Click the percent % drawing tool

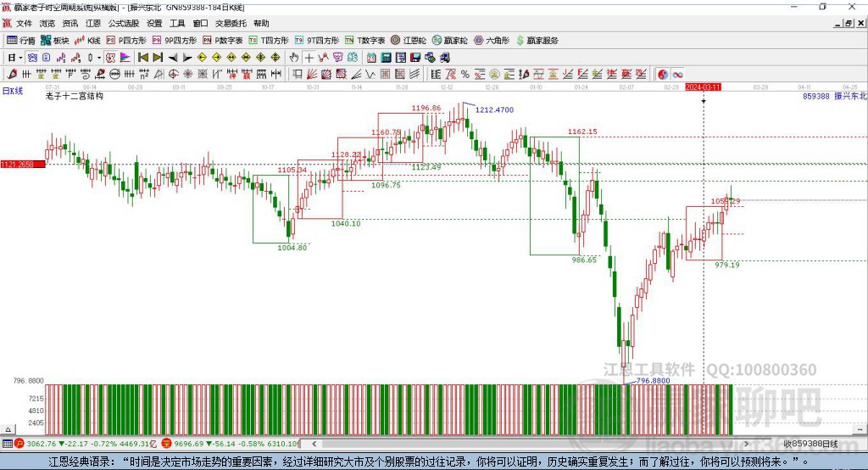coord(465,75)
